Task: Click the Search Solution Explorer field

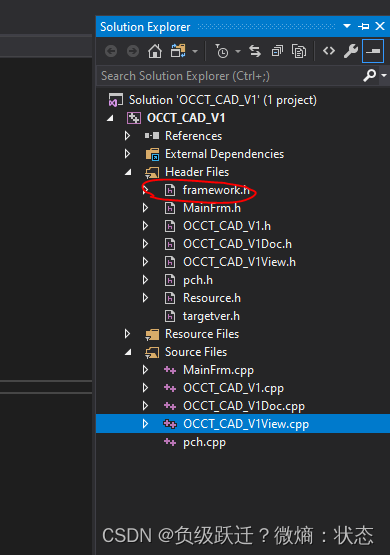Action: (230, 76)
